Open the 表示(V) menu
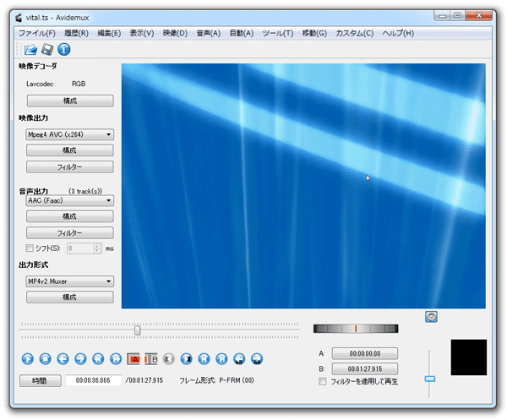Screen dimensions: 507x420 (x=142, y=33)
